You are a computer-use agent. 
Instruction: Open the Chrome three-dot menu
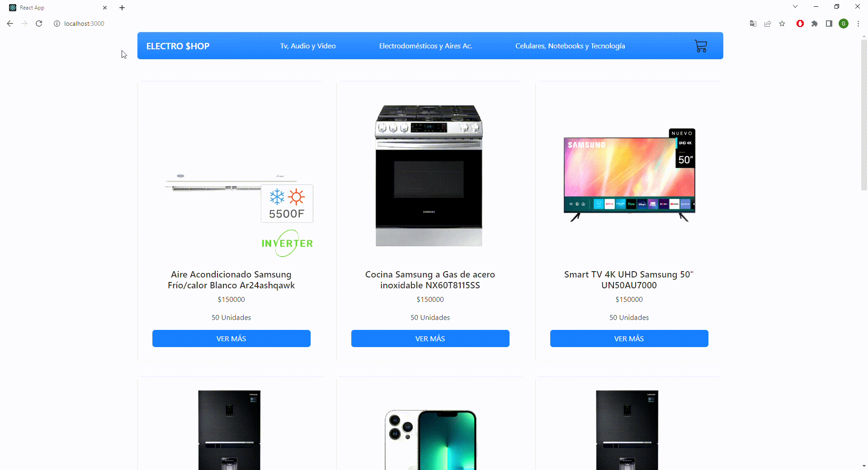point(858,23)
